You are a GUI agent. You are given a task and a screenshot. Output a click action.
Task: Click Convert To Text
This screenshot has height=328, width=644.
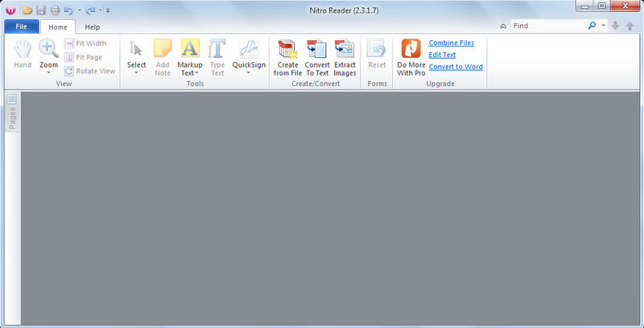tap(317, 57)
